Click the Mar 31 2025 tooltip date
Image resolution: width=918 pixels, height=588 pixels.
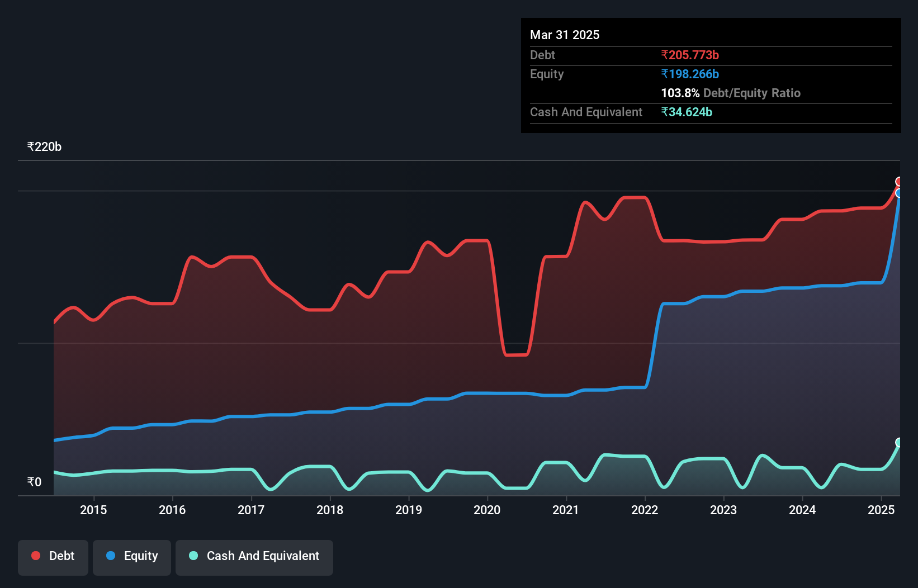565,35
